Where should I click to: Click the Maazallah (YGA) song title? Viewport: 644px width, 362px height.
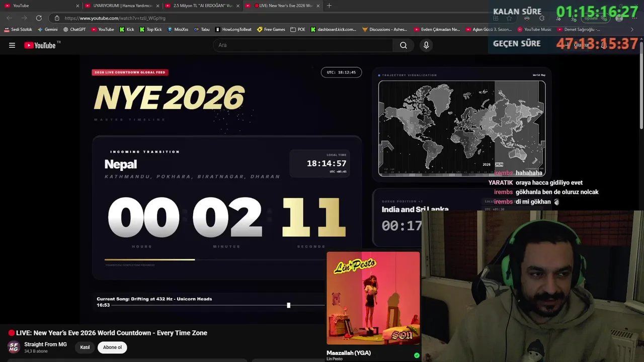[x=349, y=353]
